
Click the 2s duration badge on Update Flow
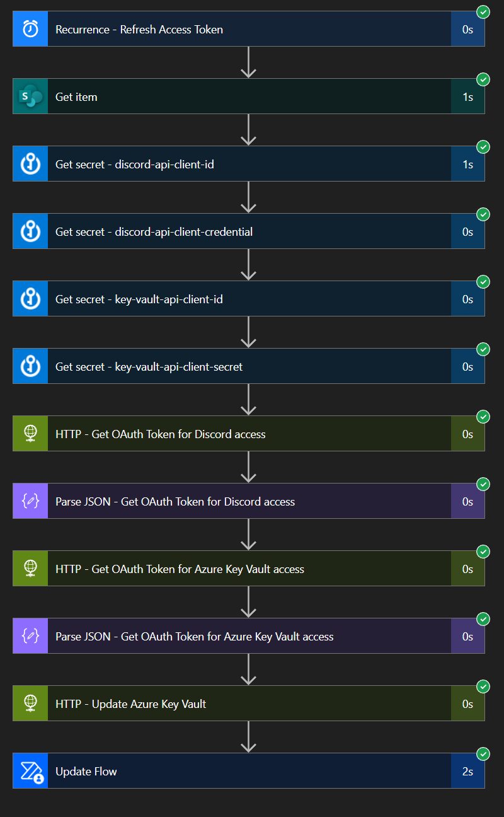(467, 770)
